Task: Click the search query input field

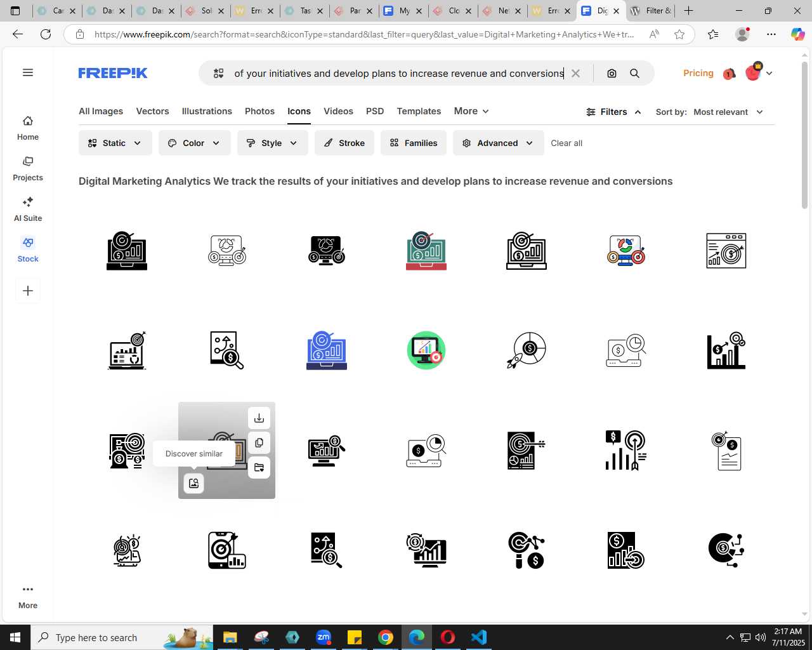Action: [399, 74]
